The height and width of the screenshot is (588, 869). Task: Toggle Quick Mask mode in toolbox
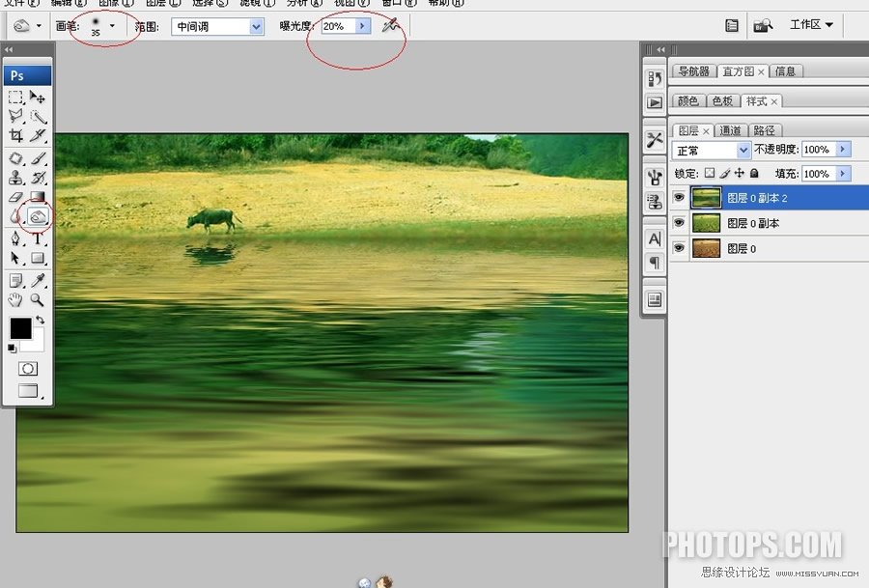(x=28, y=369)
